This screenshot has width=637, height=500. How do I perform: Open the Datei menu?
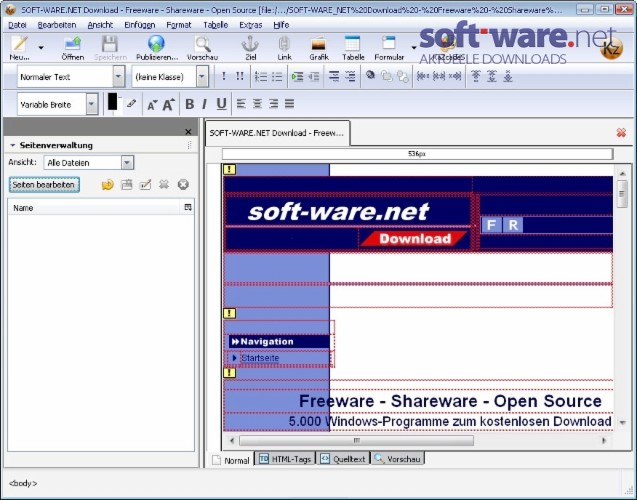[17, 25]
